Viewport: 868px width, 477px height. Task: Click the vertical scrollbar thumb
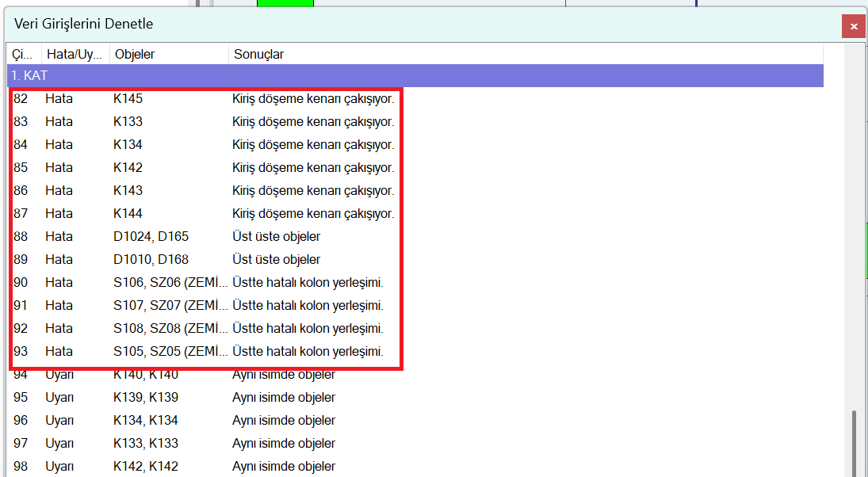coord(855,442)
